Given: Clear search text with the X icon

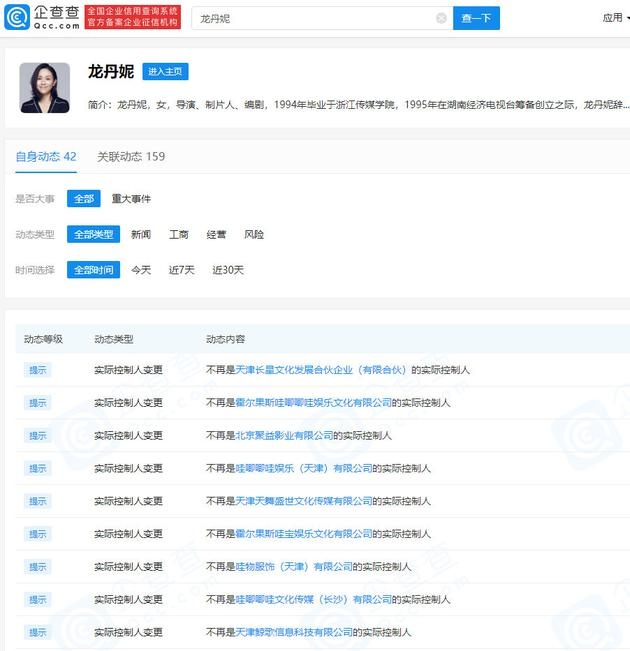Looking at the screenshot, I should 441,18.
